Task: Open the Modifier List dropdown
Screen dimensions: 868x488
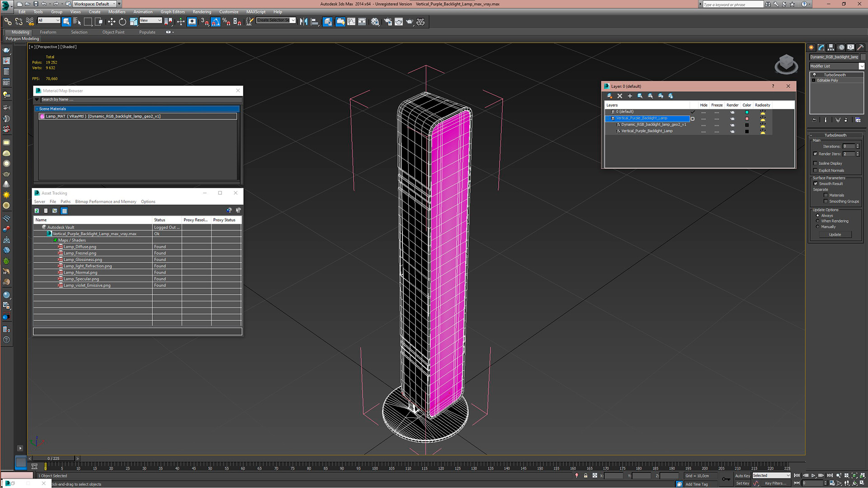Action: pos(862,66)
